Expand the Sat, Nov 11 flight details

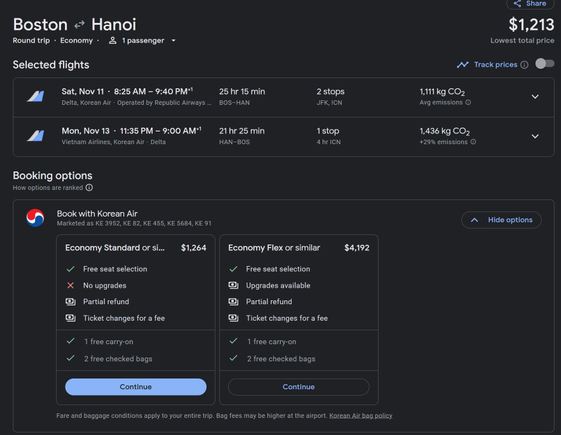(x=535, y=97)
